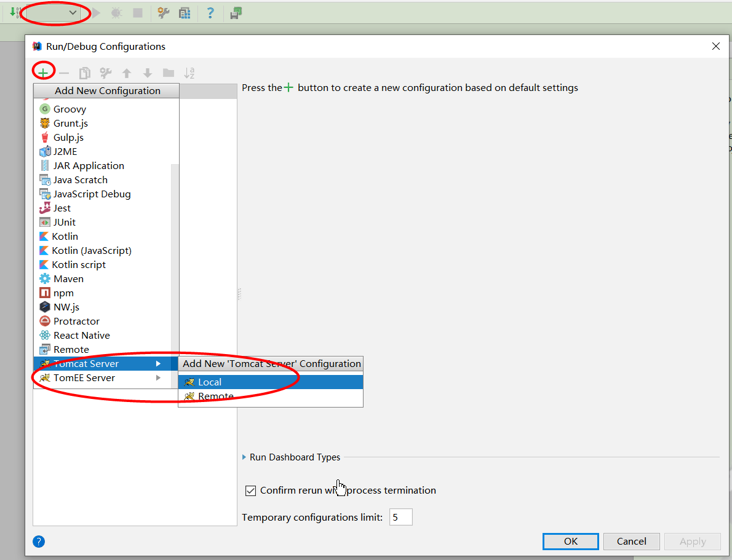Click the toolbar icon left of Help
The image size is (732, 560).
(x=185, y=13)
